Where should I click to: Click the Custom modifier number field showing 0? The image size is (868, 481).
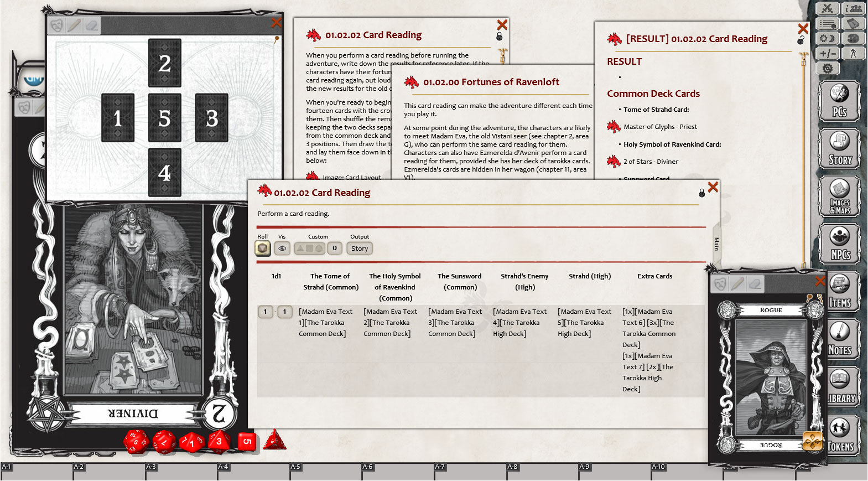[335, 249]
